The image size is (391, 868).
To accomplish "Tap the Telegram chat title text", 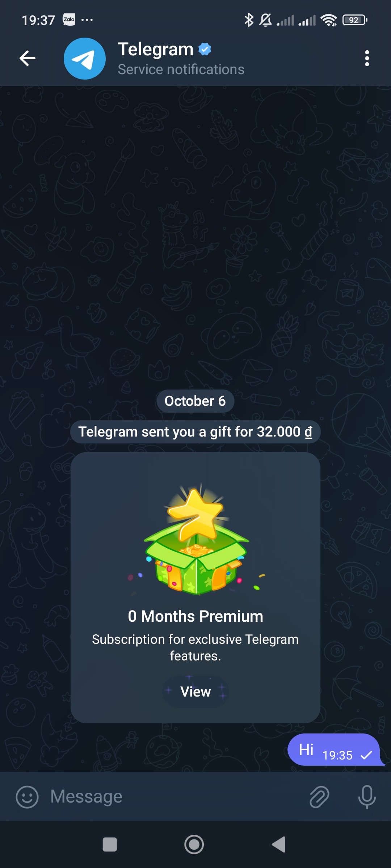I will click(x=156, y=49).
